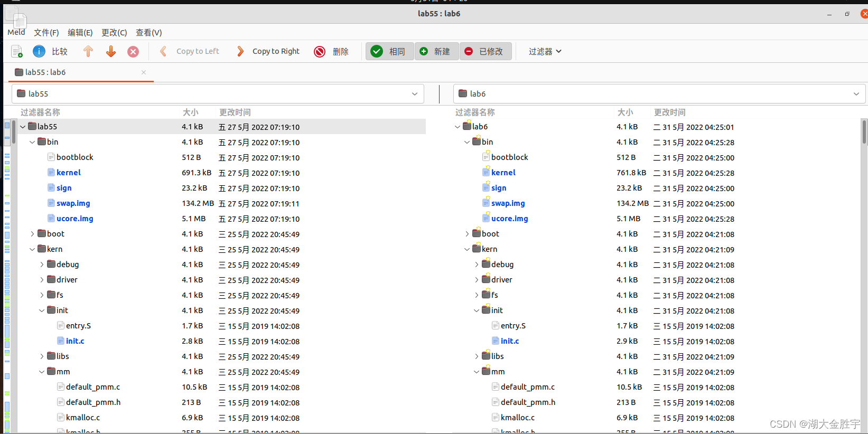The width and height of the screenshot is (868, 434).
Task: Sort by 更改时间 column in lab6 pane
Action: click(670, 112)
